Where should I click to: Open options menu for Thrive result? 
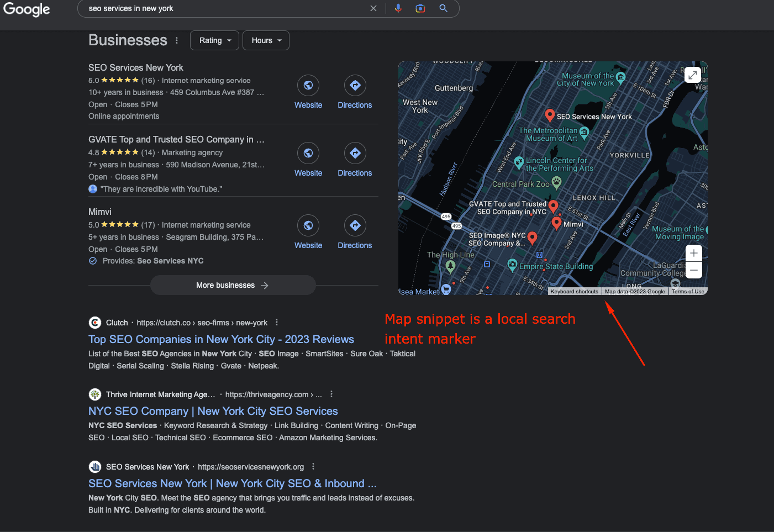point(331,394)
